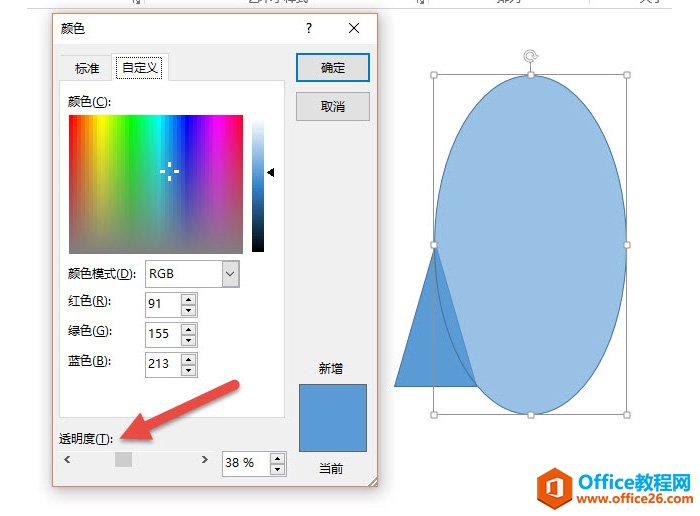Click the transparency slider left arrow
Screen dimensions: 700x516
click(67, 460)
